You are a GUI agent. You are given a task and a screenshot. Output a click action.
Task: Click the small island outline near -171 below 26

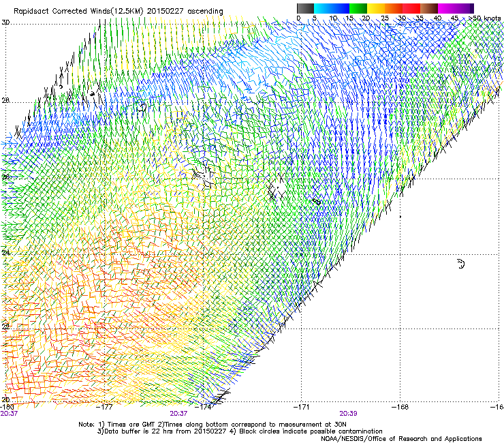pyautogui.click(x=317, y=202)
